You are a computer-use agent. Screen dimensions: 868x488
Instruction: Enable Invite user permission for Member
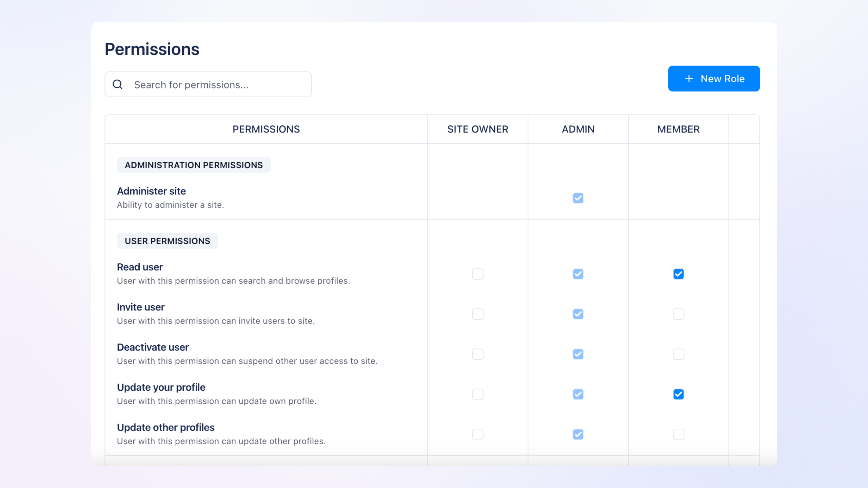[x=678, y=314]
